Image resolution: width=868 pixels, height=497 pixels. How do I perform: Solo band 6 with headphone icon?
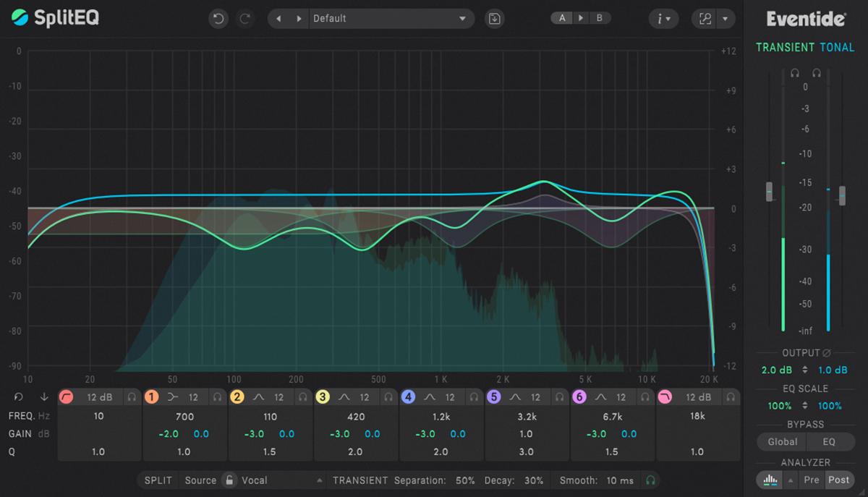click(x=644, y=397)
